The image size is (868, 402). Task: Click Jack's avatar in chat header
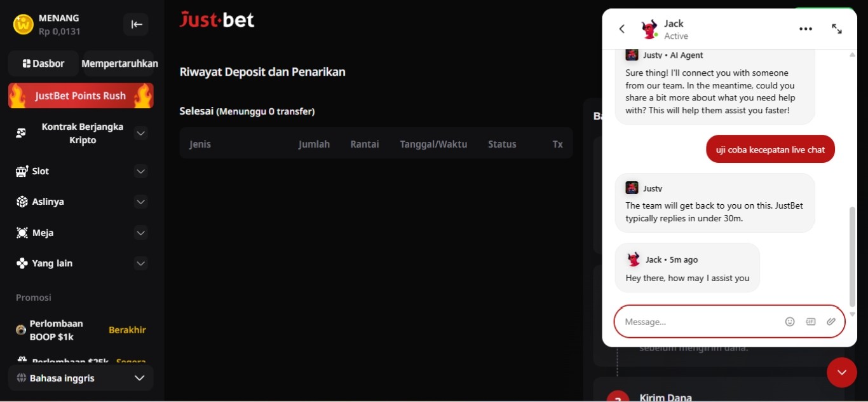point(649,29)
